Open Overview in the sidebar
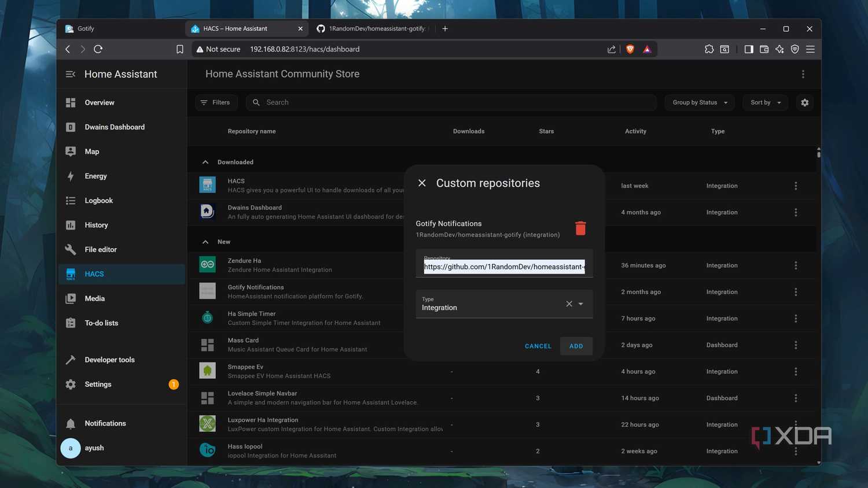Image resolution: width=868 pixels, height=488 pixels. coord(122,102)
